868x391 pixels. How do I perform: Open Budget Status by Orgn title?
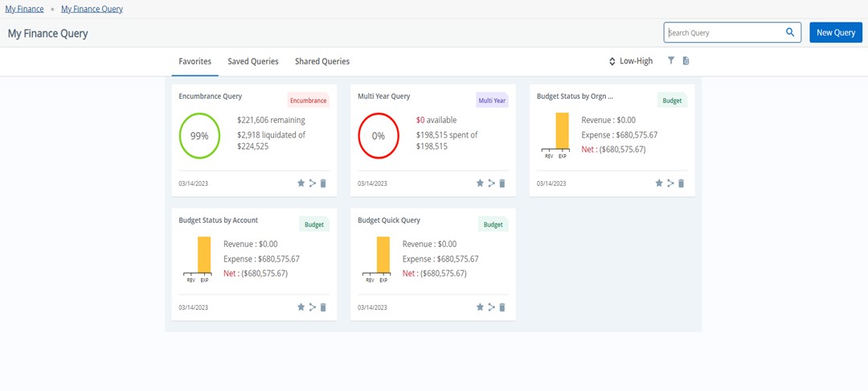coord(575,97)
